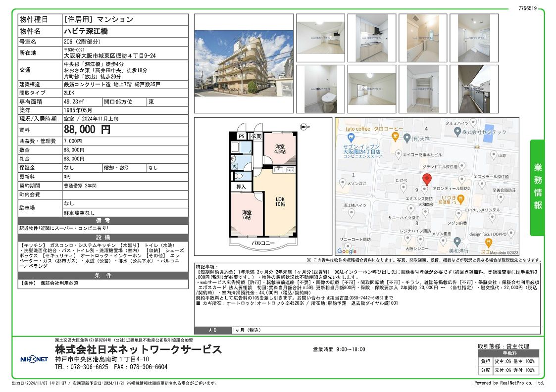Open the washroom vanity photo thumbnail
This screenshot has width=556, height=392.
(x=474, y=38)
